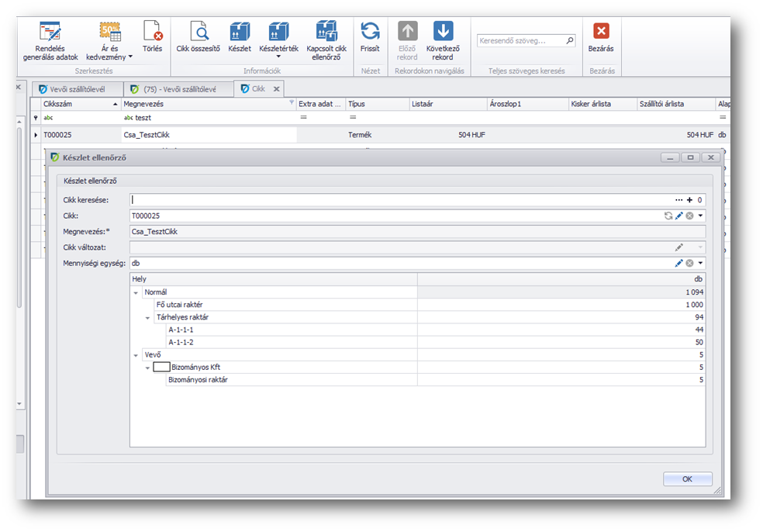Click the edit pencil in Cikk field
The width and height of the screenshot is (763, 532).
[679, 216]
